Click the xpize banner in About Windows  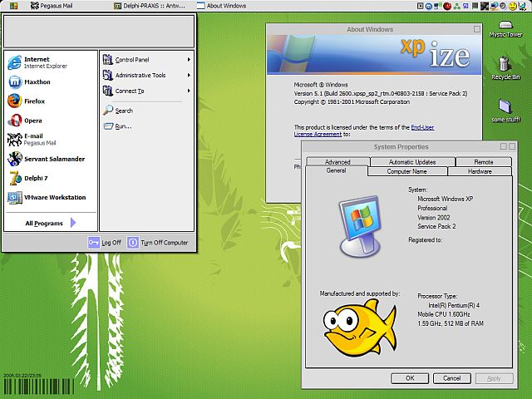tap(374, 54)
